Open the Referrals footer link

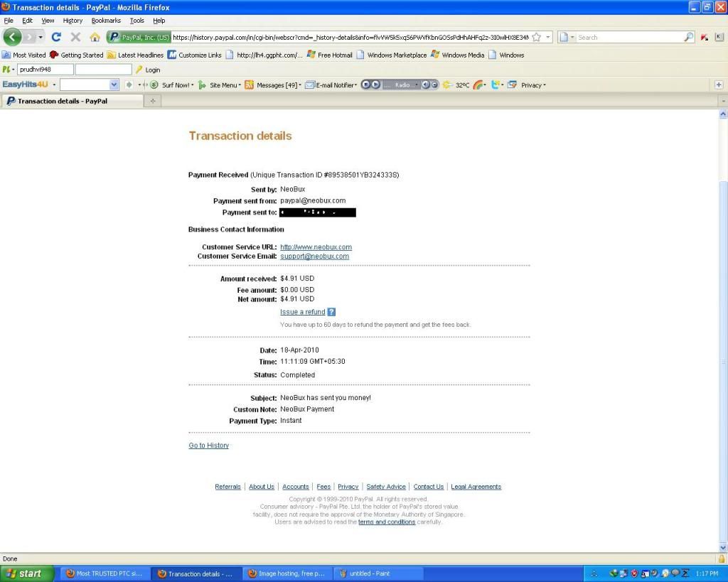pos(228,486)
